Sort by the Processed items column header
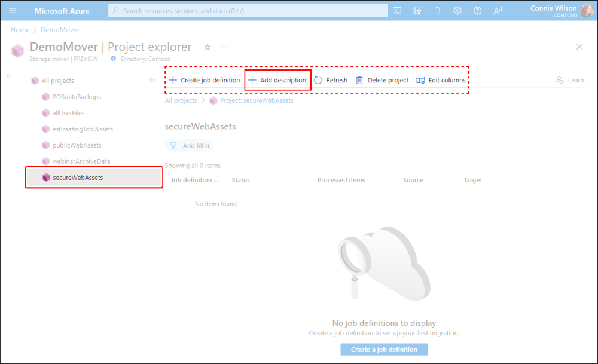This screenshot has width=598, height=364. click(x=341, y=180)
